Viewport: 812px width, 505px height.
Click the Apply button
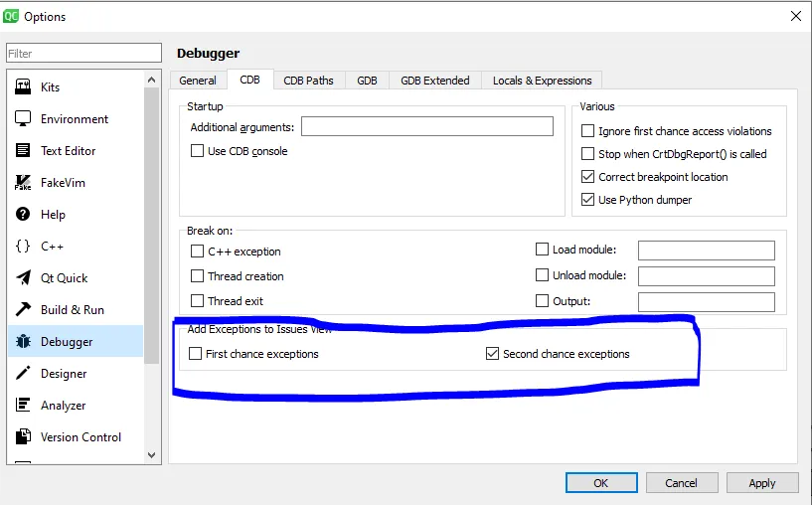(x=762, y=483)
